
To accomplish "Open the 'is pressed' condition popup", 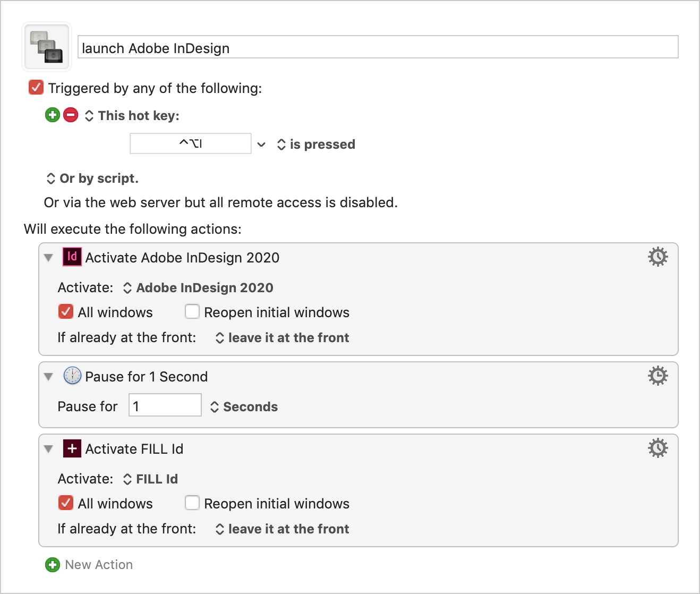I will 316,145.
